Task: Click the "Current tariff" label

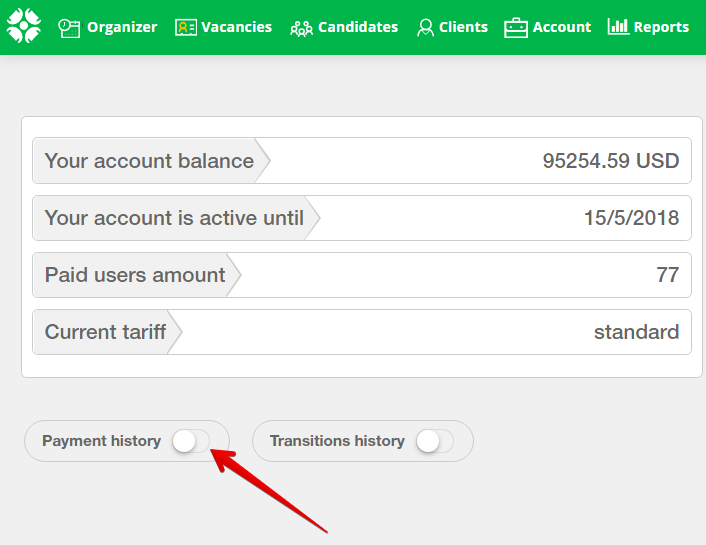Action: pos(105,332)
